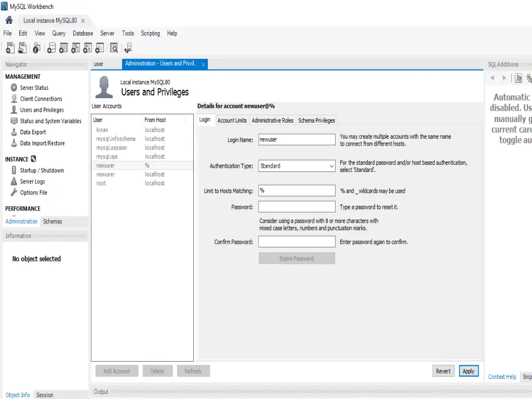The width and height of the screenshot is (532, 399).
Task: Open the Server menu
Action: (107, 33)
